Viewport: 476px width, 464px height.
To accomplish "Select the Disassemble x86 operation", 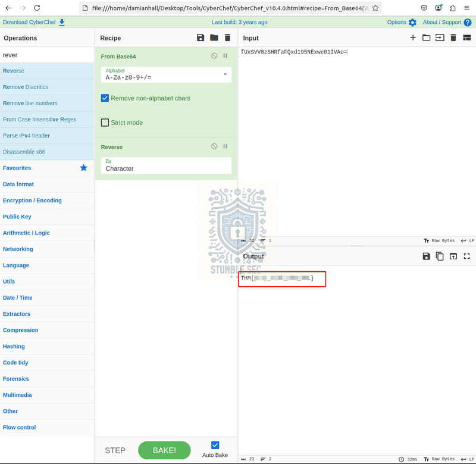I will pos(47,152).
